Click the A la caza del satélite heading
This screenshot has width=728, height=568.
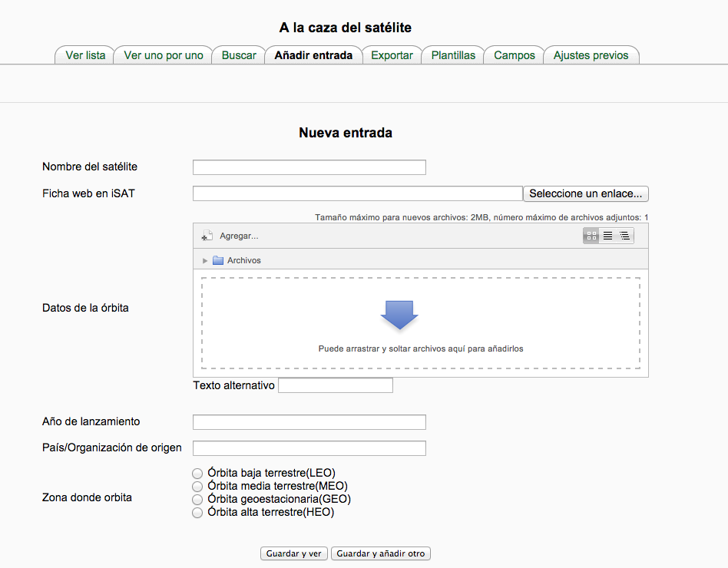[x=346, y=28]
